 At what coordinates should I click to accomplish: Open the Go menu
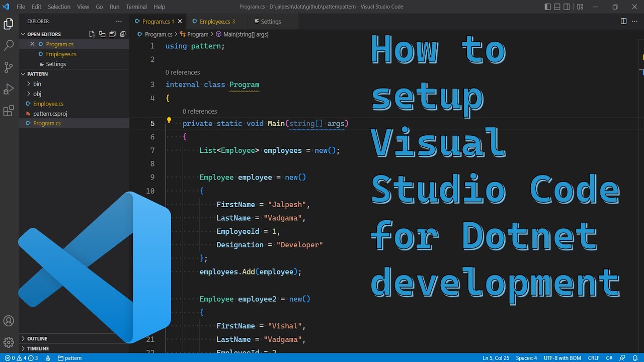pos(99,7)
